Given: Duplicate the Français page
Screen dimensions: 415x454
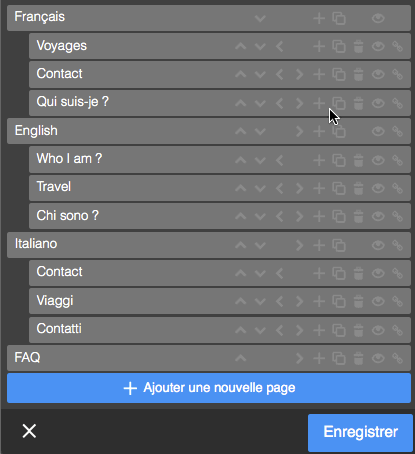Looking at the screenshot, I should point(339,18).
